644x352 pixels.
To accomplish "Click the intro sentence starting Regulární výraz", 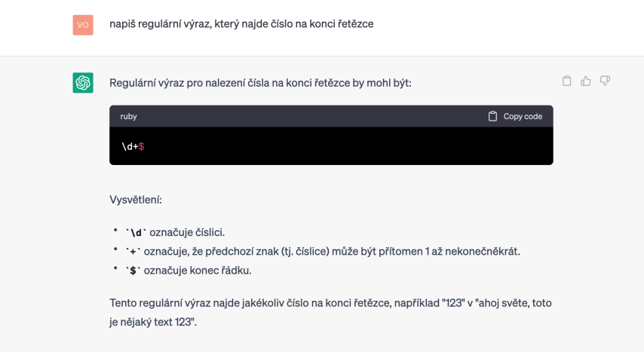I will (x=260, y=82).
